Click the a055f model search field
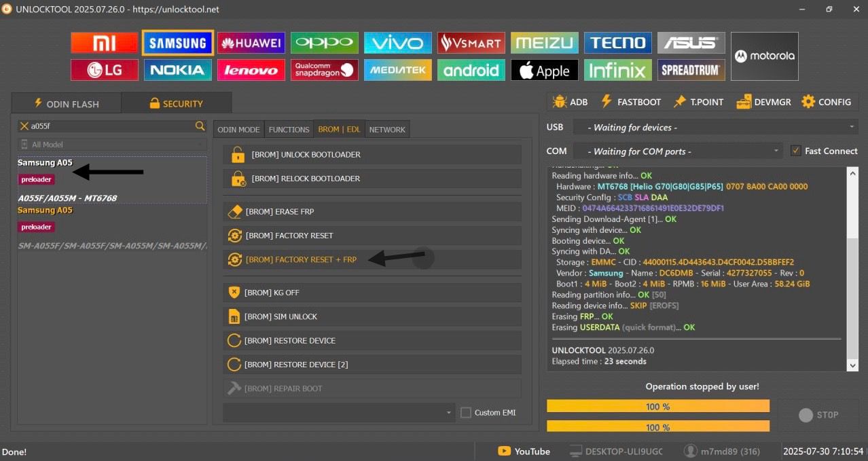Viewport: 868px width, 461px height. (112, 126)
